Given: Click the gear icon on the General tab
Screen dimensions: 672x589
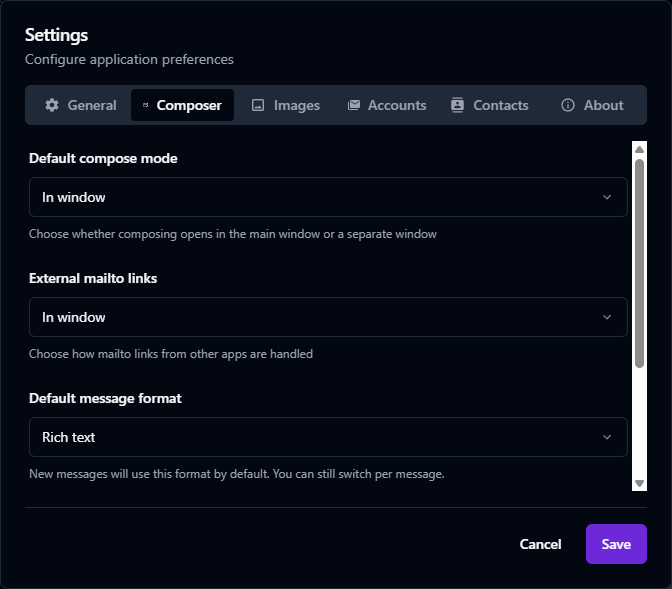Looking at the screenshot, I should point(52,105).
